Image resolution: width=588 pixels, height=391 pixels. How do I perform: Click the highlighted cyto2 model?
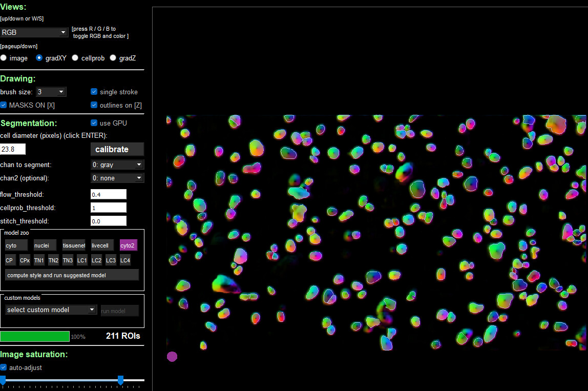128,245
